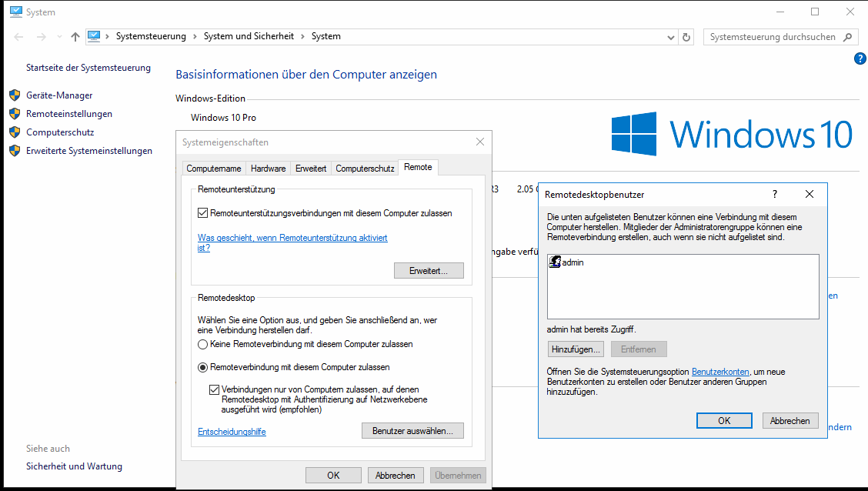Viewport: 868px width, 491px height.
Task: Click the back arrow in navigation bar
Action: (x=18, y=36)
